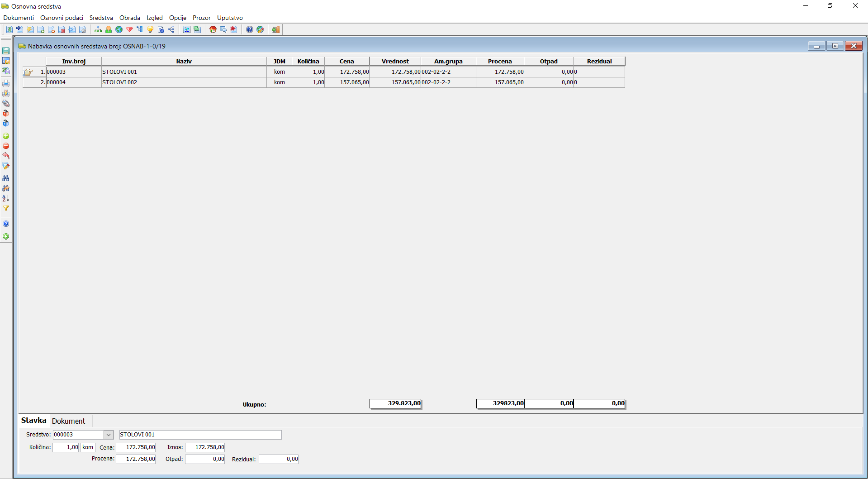This screenshot has height=479, width=868.
Task: Click the binoculars search icon
Action: coord(6,178)
